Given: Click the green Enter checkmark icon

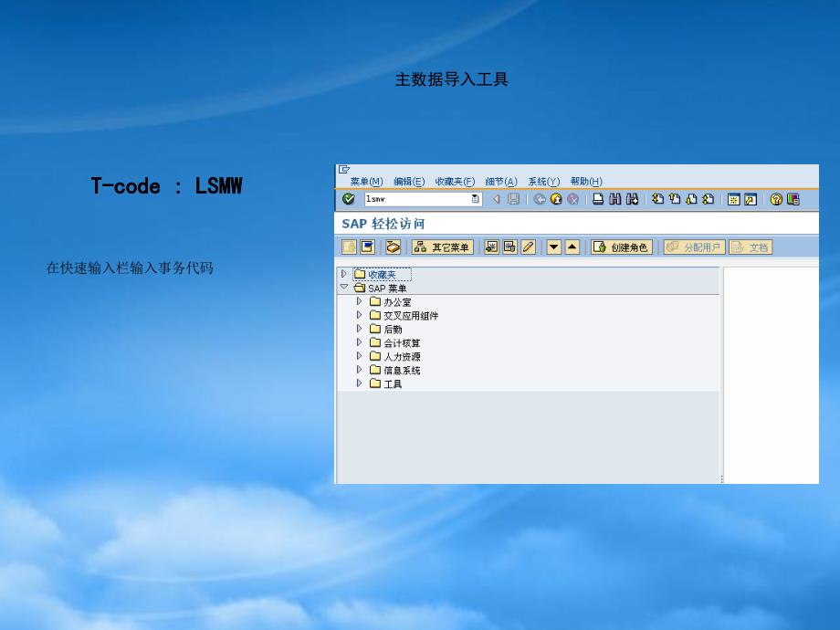Looking at the screenshot, I should coord(348,199).
